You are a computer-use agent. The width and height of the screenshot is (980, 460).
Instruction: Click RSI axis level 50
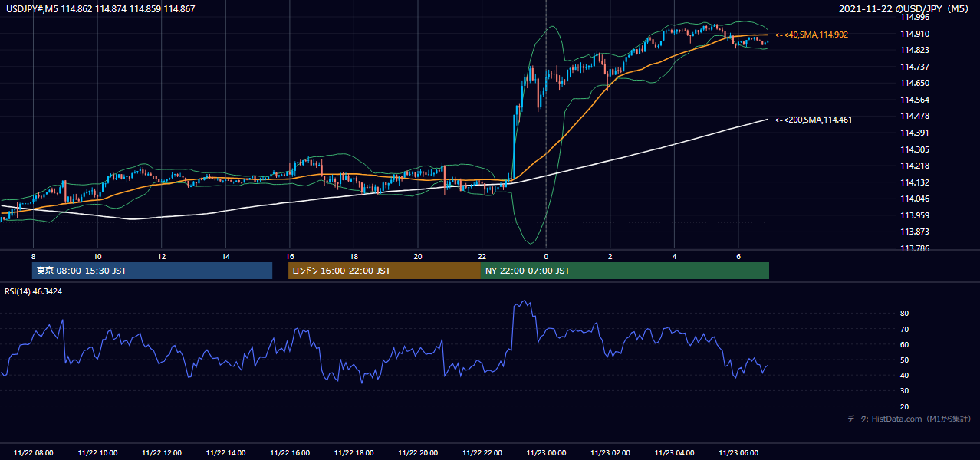coord(905,360)
